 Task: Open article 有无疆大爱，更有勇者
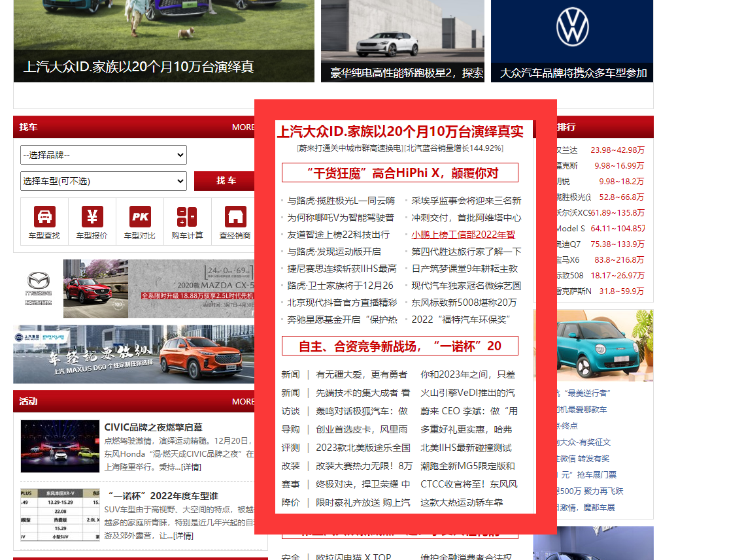[x=362, y=374]
